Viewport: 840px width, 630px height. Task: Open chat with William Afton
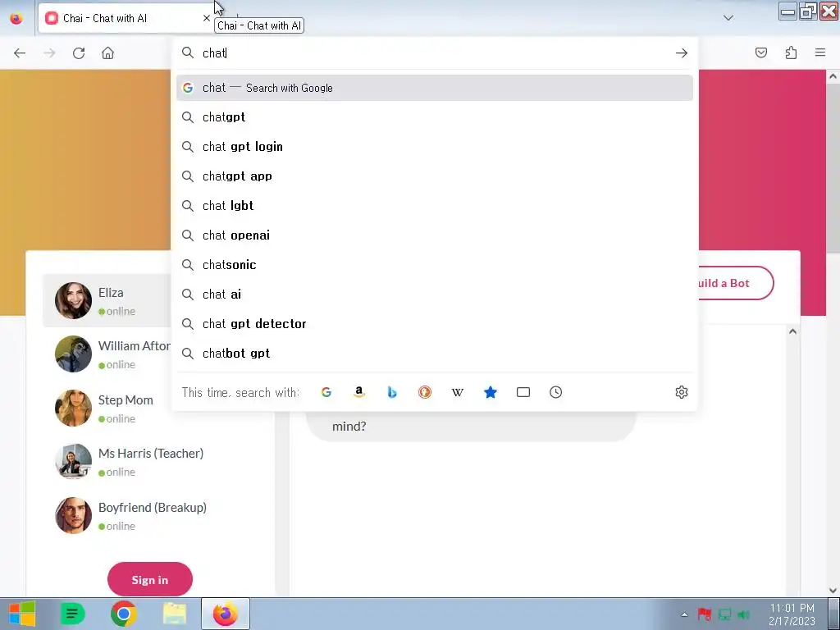pos(107,354)
